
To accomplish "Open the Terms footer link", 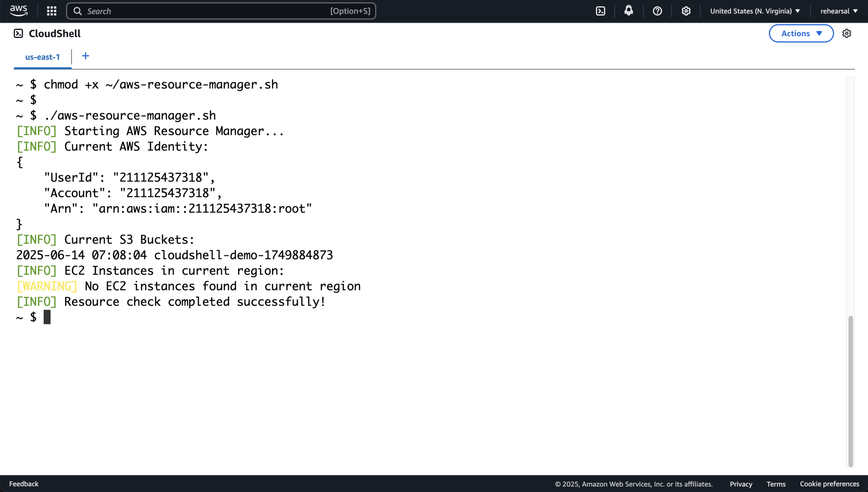I will pyautogui.click(x=776, y=484).
